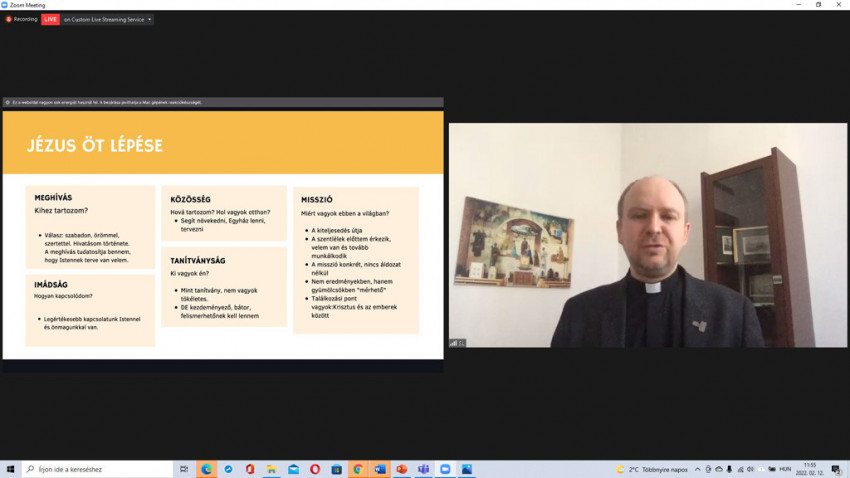Open File Explorer from the taskbar
This screenshot has width=850, height=478.
tap(272, 469)
